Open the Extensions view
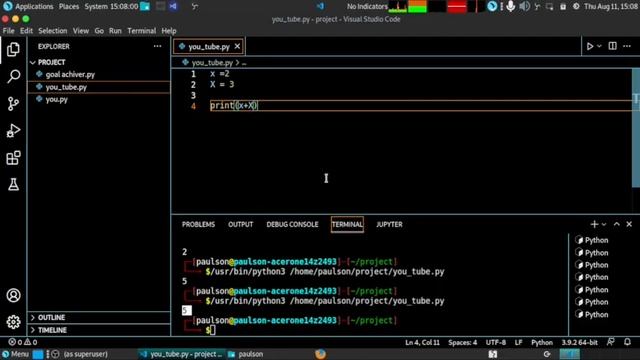The height and width of the screenshot is (360, 640). point(13,158)
